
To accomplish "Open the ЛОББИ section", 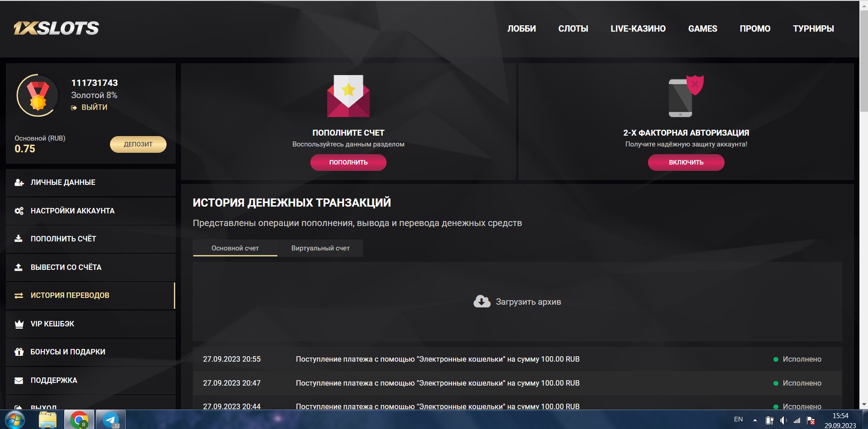I will 521,28.
